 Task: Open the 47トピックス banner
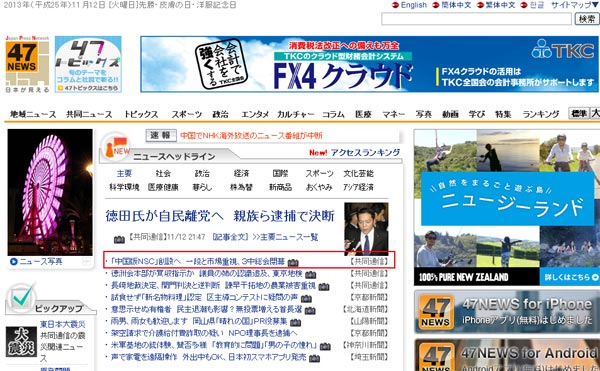coord(88,64)
